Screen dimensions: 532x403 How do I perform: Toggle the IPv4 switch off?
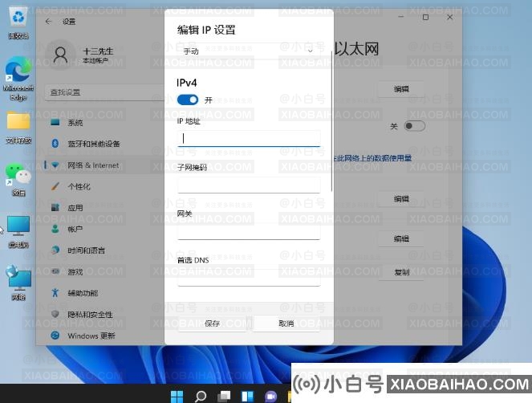[x=188, y=100]
